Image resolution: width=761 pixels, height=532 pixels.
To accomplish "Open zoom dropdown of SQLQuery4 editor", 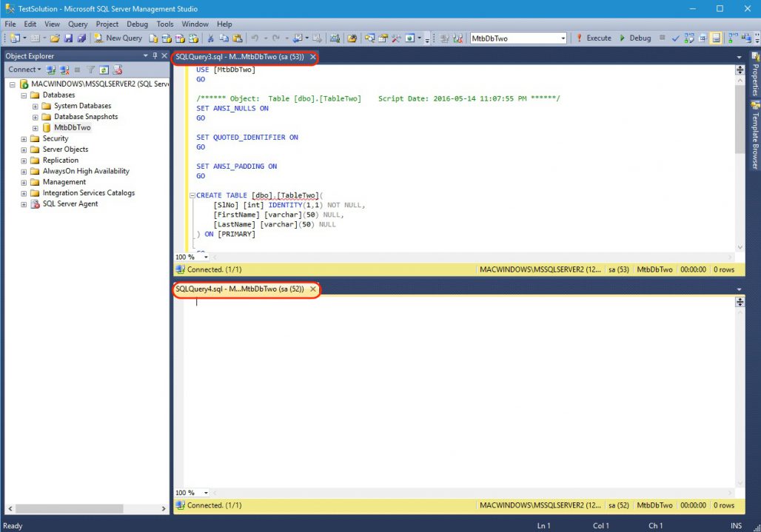I will pos(206,493).
